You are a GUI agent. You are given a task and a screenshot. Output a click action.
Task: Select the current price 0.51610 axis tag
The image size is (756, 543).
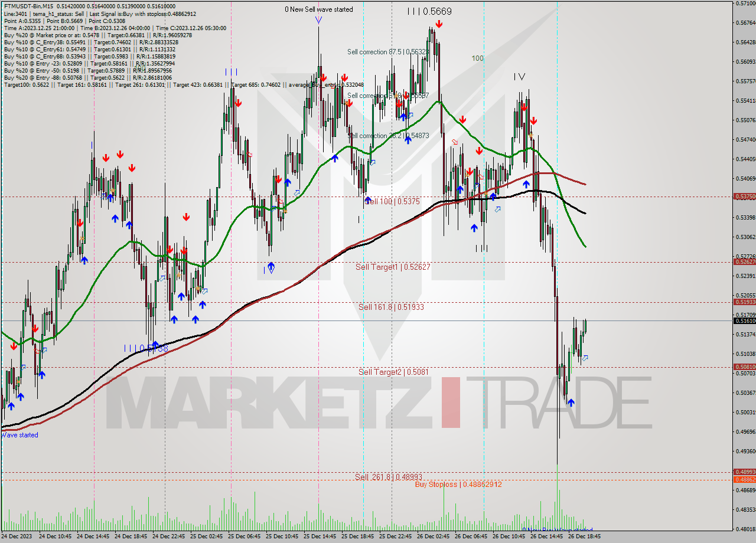[x=744, y=320]
